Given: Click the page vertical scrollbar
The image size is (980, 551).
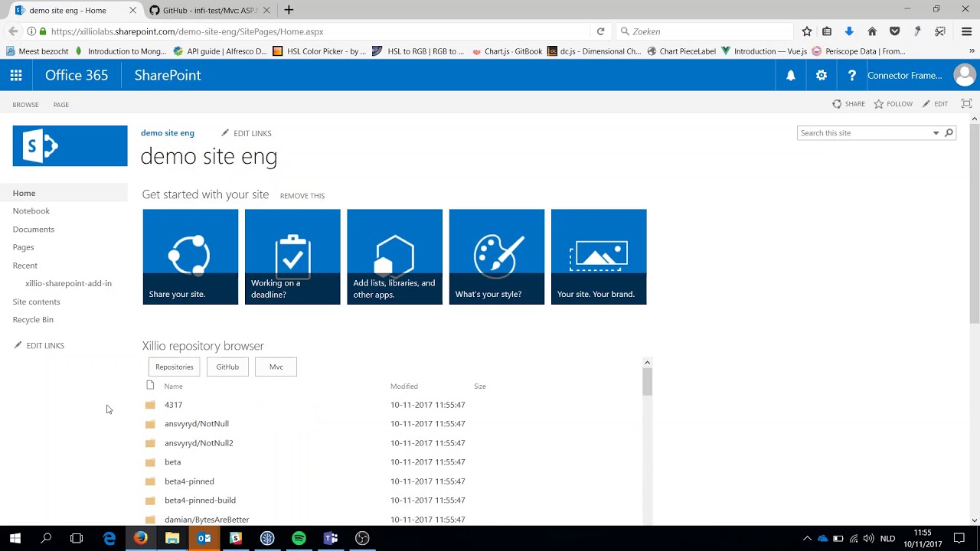Looking at the screenshot, I should (975, 222).
